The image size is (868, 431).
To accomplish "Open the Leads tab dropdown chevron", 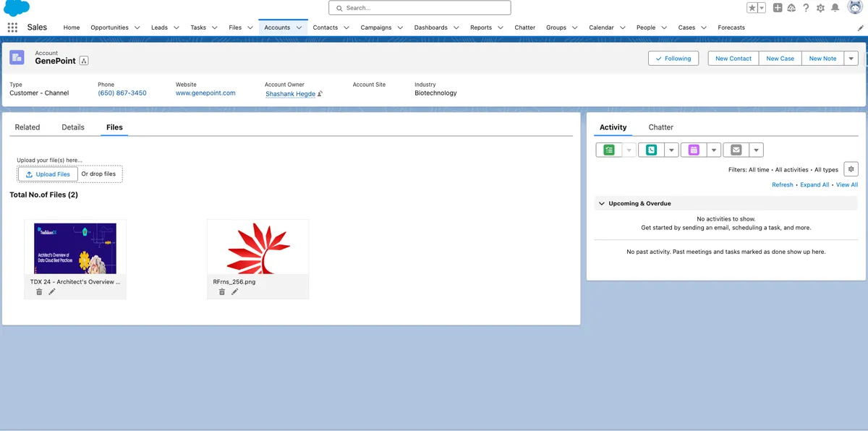I will (x=176, y=27).
